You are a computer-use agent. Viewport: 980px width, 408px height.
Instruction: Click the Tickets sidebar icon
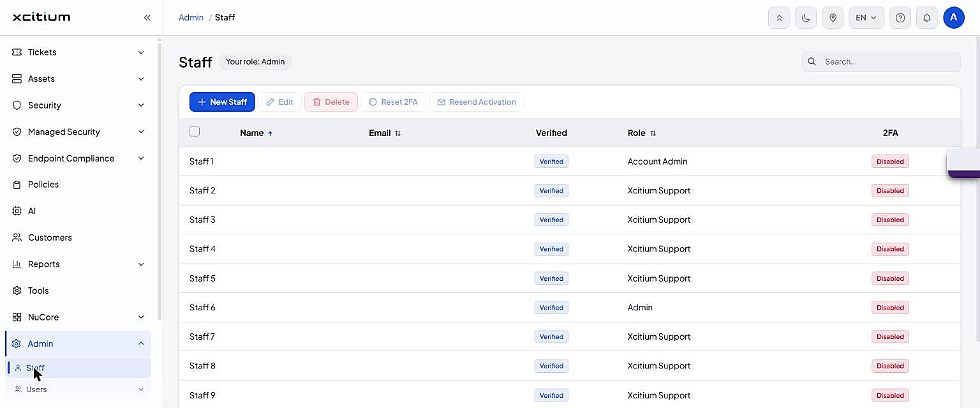17,52
